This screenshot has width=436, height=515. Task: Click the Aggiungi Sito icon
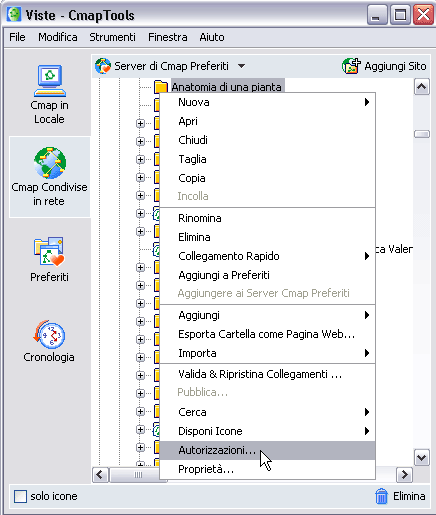point(351,66)
